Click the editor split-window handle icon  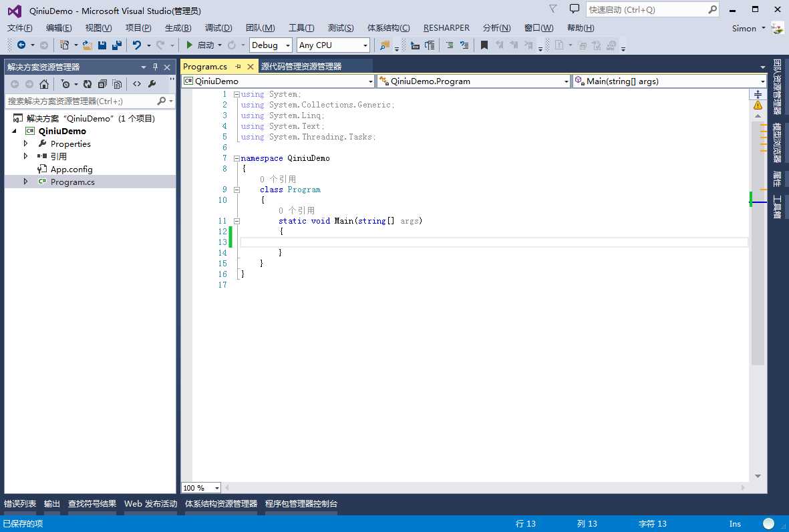pyautogui.click(x=758, y=94)
